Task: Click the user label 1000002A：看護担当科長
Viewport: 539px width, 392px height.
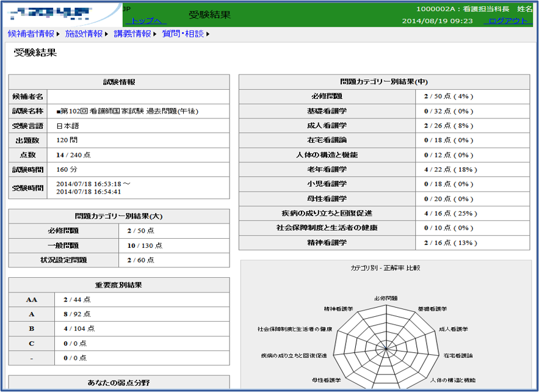Action: 463,9
